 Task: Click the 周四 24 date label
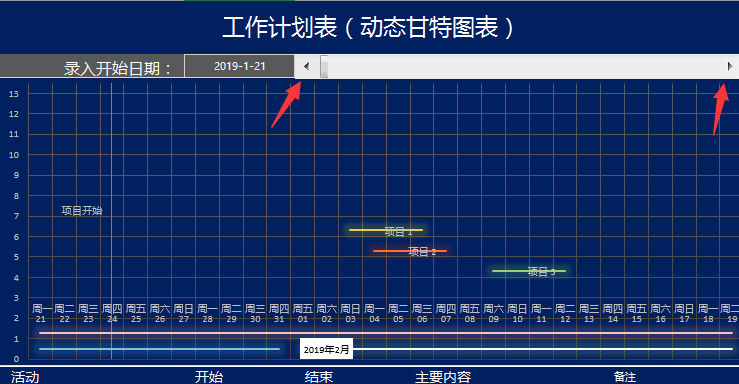click(112, 313)
